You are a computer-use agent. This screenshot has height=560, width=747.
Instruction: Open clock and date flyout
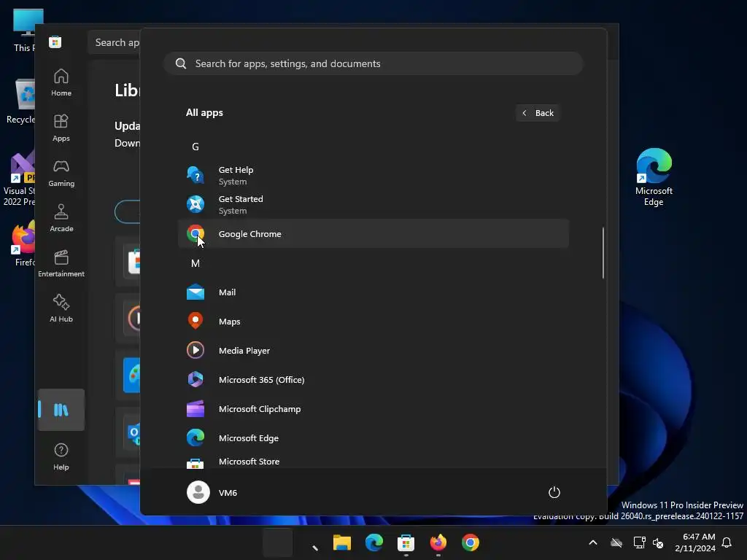tap(695, 542)
